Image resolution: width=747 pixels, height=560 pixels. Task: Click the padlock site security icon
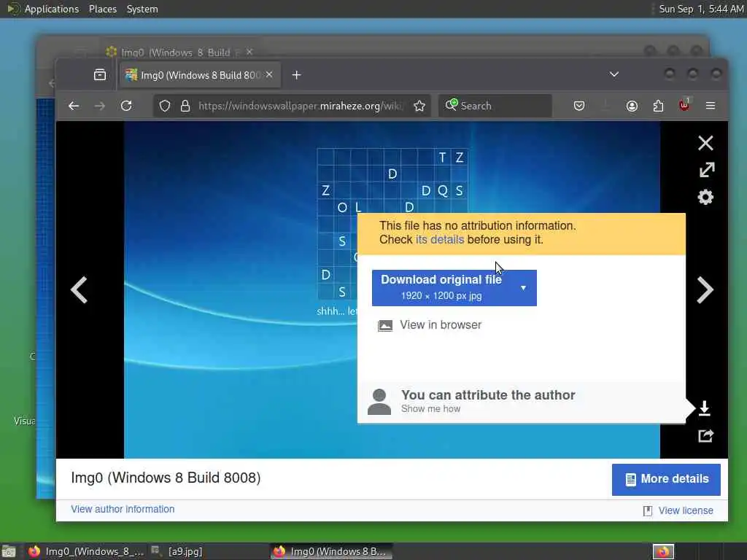pyautogui.click(x=185, y=106)
